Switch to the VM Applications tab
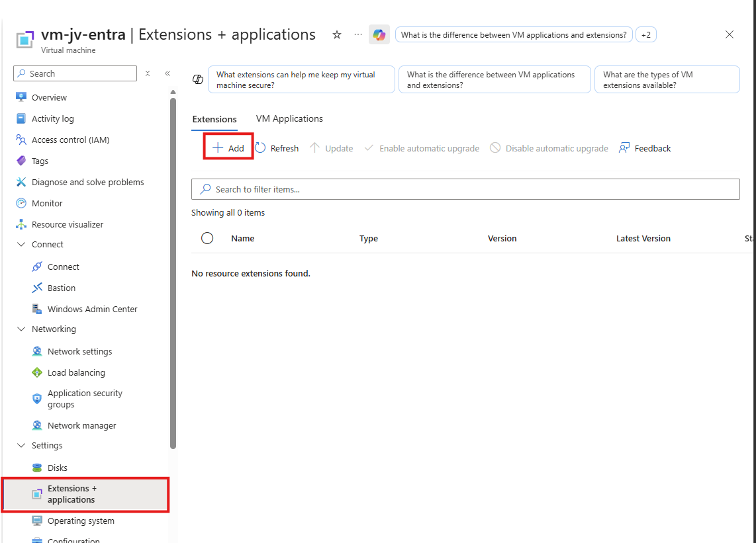Screen dimensions: 756x543 [x=289, y=118]
